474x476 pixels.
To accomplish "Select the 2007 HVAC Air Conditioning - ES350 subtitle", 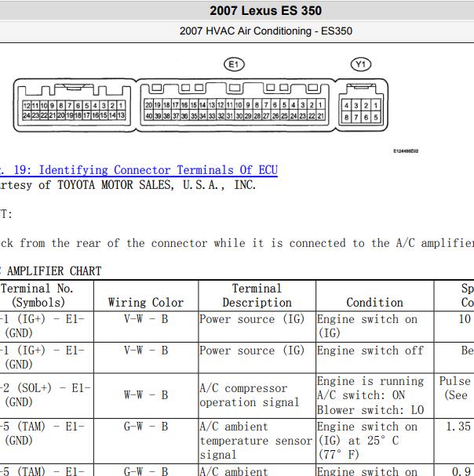I will pyautogui.click(x=265, y=31).
